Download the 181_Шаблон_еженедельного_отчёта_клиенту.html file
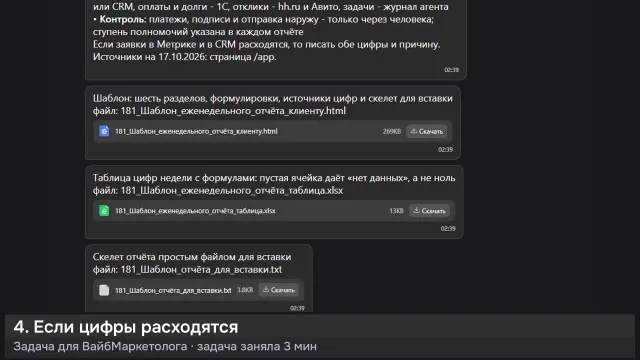This screenshot has width=640, height=360. pos(427,131)
